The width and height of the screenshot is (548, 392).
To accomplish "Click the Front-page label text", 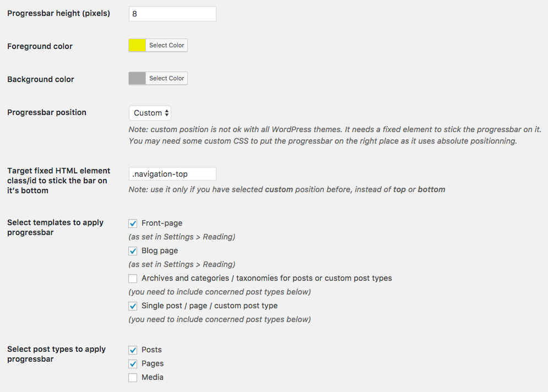I will click(x=162, y=223).
